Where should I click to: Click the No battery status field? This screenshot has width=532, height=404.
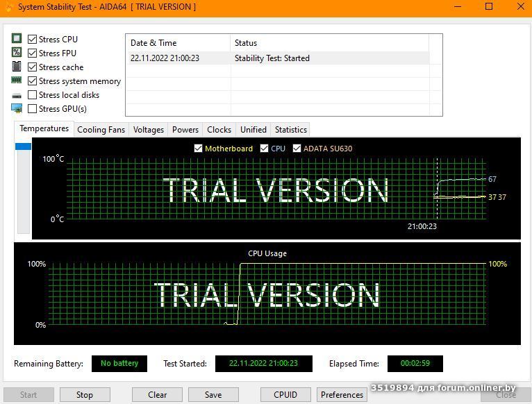coord(119,363)
